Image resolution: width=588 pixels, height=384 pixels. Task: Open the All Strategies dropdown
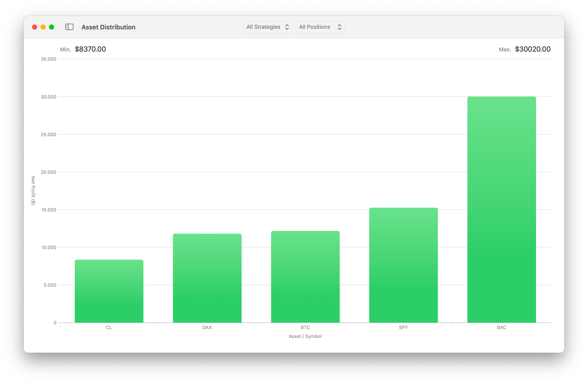[268, 27]
